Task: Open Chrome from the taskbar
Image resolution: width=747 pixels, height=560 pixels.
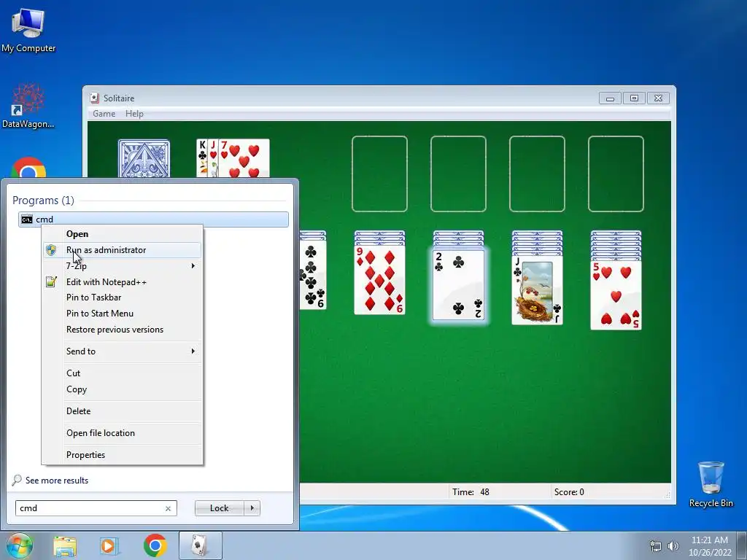Action: coord(155,545)
